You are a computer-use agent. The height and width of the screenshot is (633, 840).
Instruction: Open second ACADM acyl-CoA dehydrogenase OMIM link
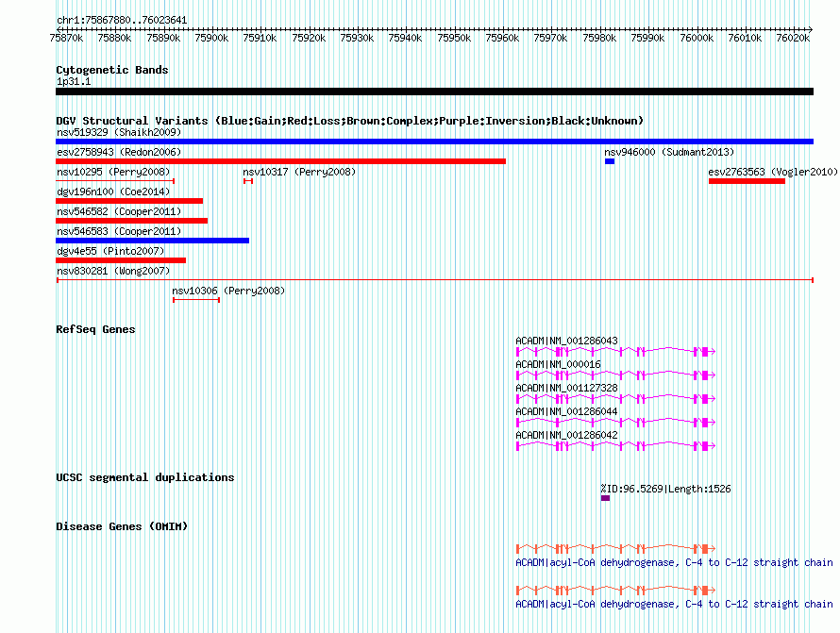coord(674,604)
